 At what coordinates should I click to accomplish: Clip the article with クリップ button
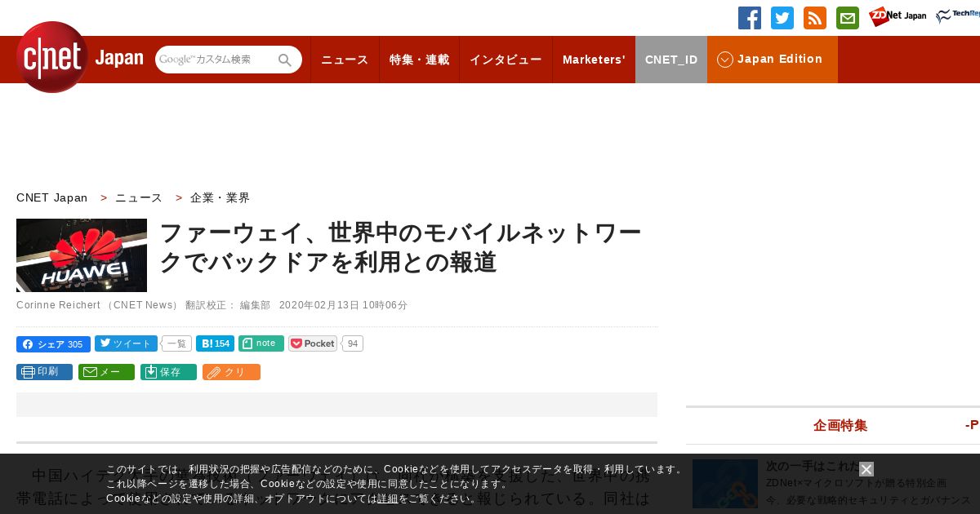coord(231,372)
